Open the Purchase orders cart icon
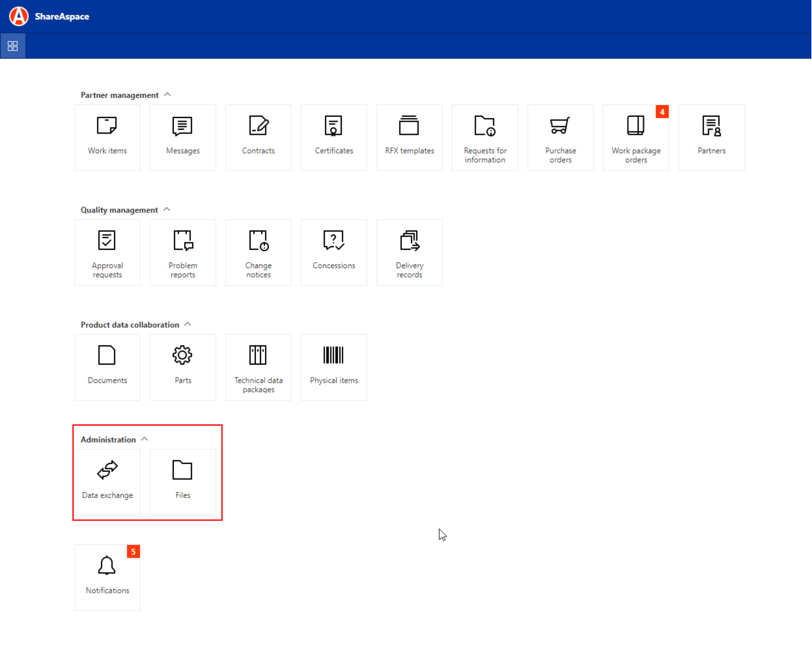This screenshot has width=812, height=662. 560,126
